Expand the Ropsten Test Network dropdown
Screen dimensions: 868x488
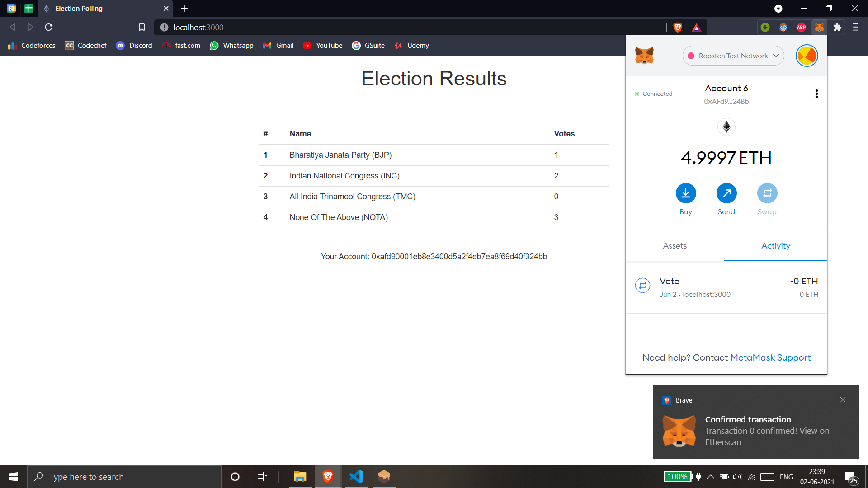(x=733, y=56)
